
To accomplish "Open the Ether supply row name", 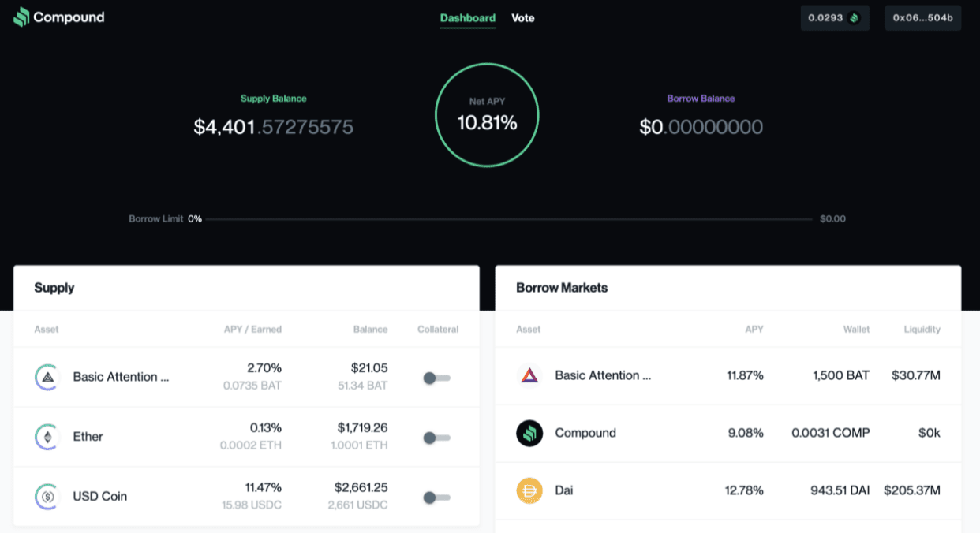I will pos(88,437).
